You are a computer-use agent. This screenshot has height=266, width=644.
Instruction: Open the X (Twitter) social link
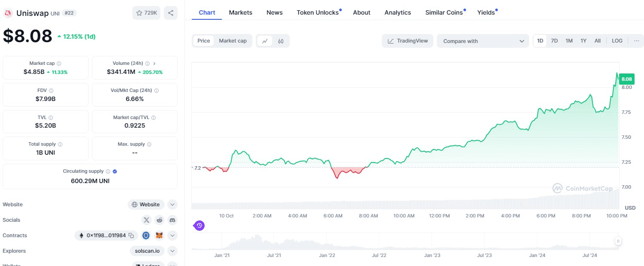pyautogui.click(x=147, y=220)
